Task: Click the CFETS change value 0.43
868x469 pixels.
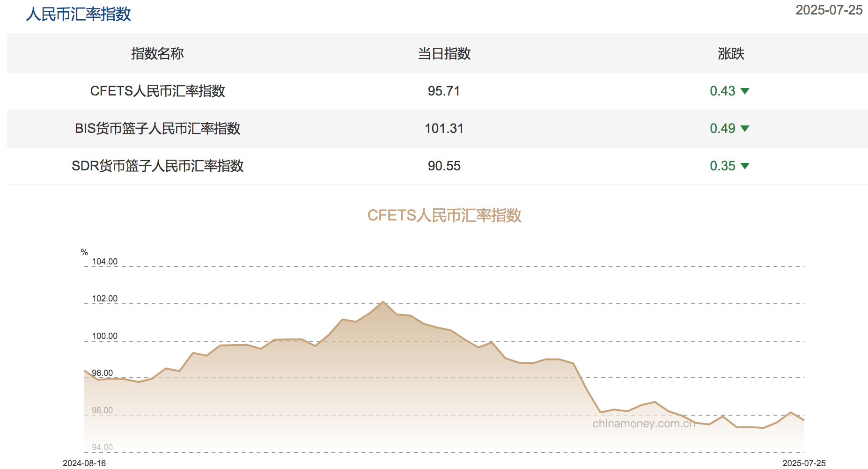Action: click(722, 91)
